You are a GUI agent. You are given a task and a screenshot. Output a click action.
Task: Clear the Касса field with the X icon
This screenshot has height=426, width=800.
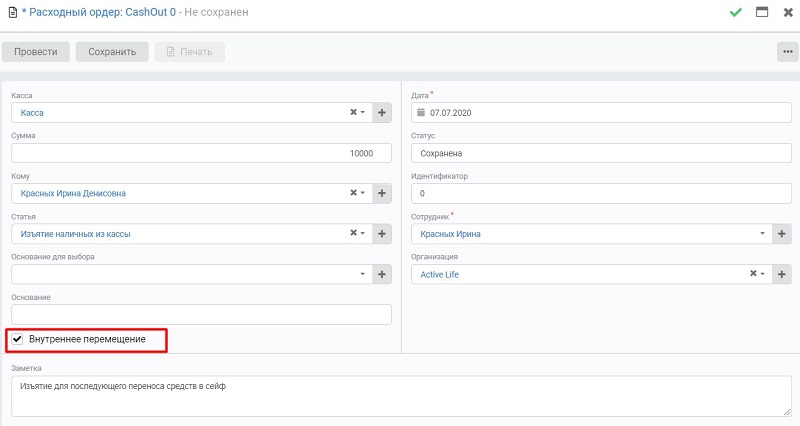coord(353,112)
